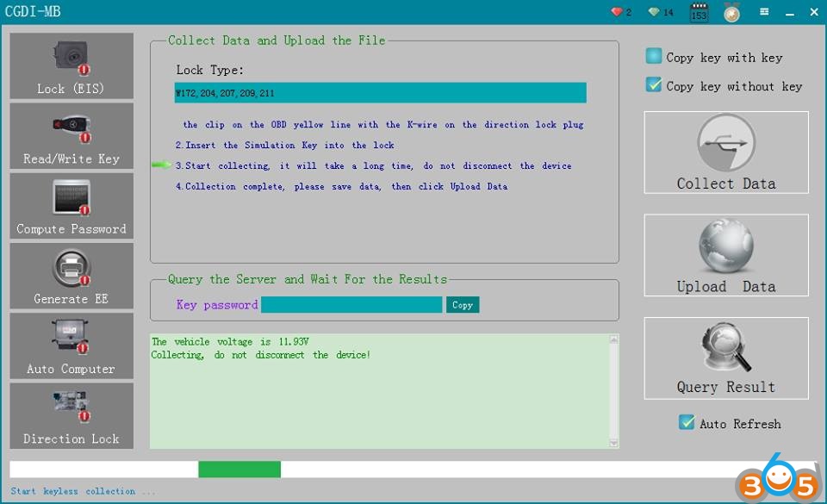
Task: Uncheck Copy key without key option
Action: click(x=654, y=85)
